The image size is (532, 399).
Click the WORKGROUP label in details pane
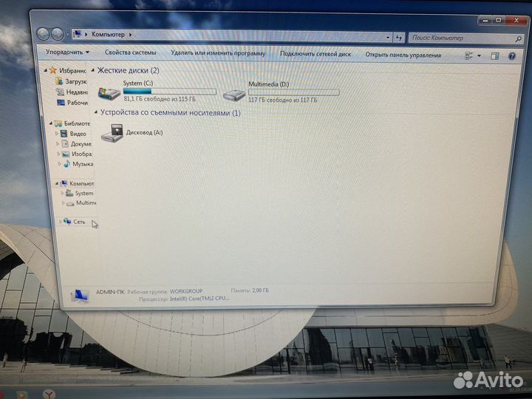click(x=186, y=291)
